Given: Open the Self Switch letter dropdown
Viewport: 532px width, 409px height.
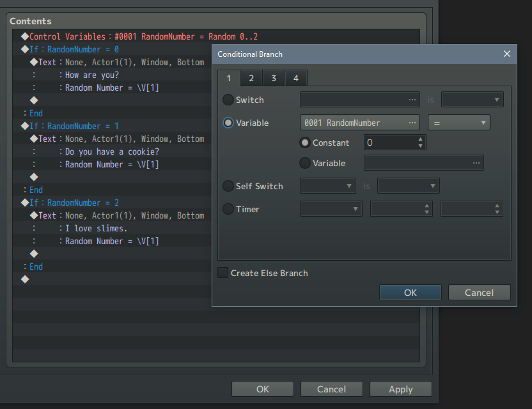Looking at the screenshot, I should coord(328,186).
